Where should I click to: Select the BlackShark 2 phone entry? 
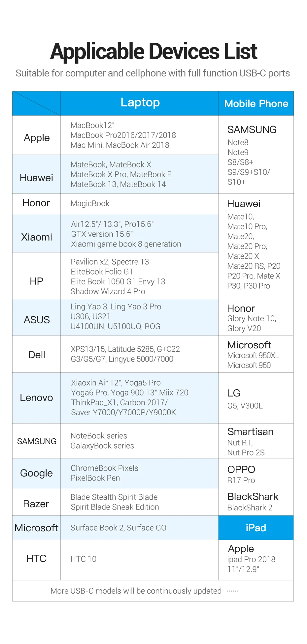tap(250, 508)
